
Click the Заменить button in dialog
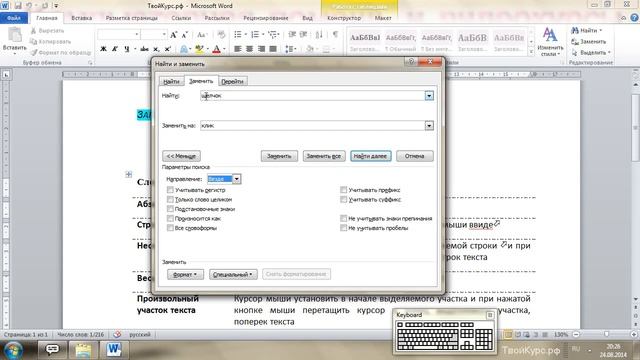(279, 156)
